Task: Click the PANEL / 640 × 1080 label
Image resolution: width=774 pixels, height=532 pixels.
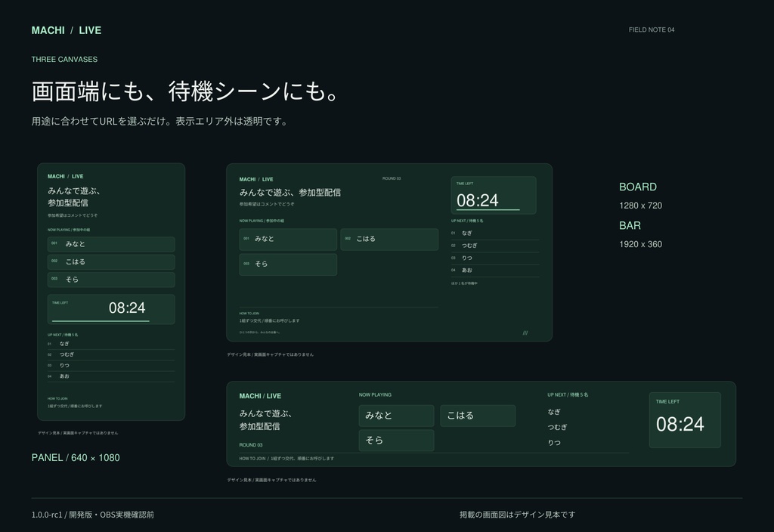Action: point(76,458)
